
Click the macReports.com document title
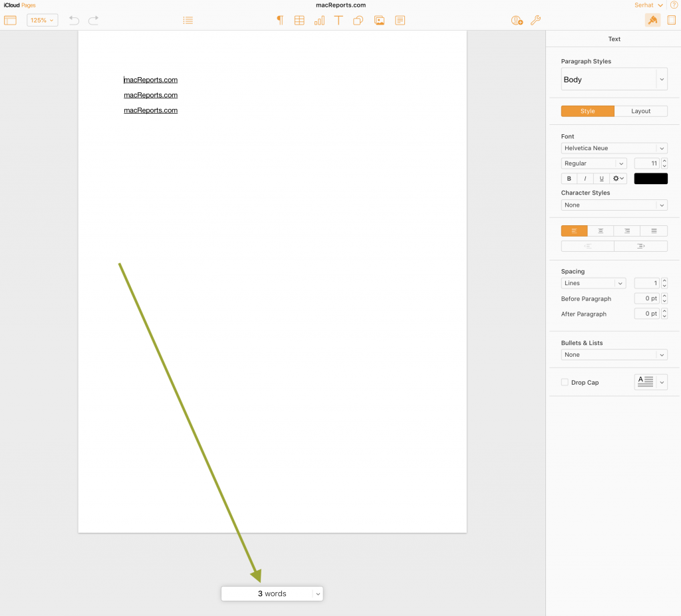pyautogui.click(x=340, y=5)
